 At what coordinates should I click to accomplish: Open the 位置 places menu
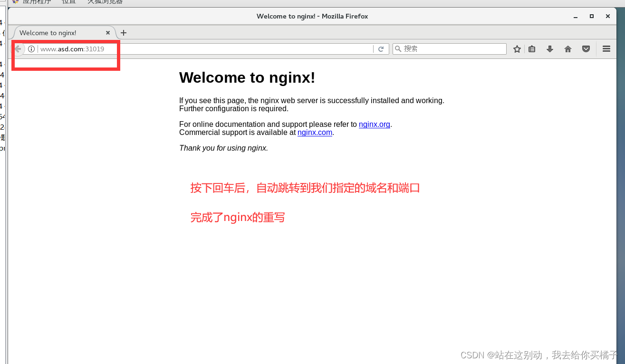click(69, 2)
